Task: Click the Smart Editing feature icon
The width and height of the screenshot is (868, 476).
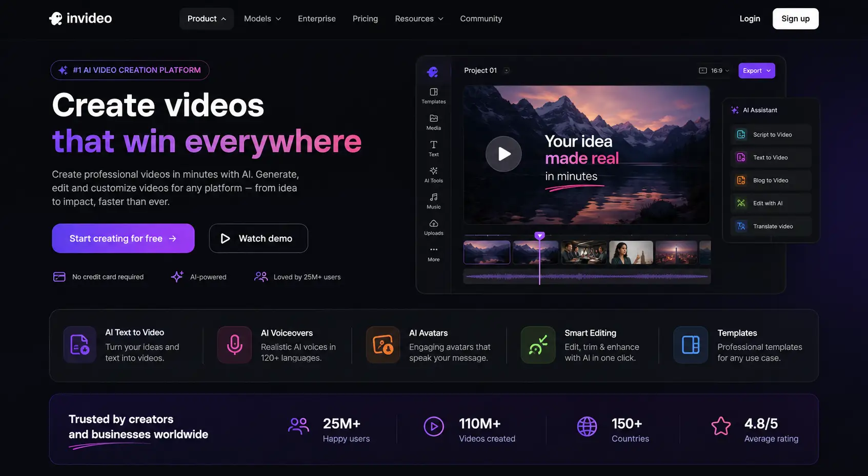Action: tap(538, 345)
